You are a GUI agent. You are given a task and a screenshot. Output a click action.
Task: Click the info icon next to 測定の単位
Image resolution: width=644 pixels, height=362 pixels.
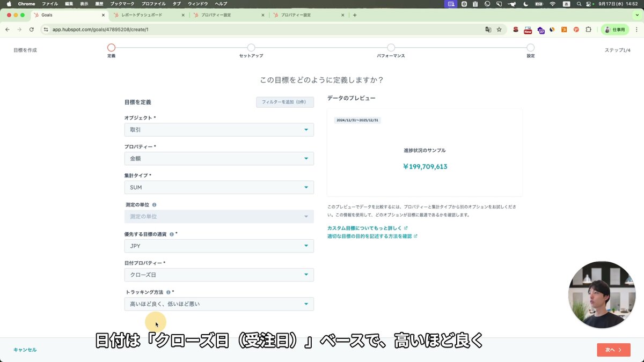[154, 204]
